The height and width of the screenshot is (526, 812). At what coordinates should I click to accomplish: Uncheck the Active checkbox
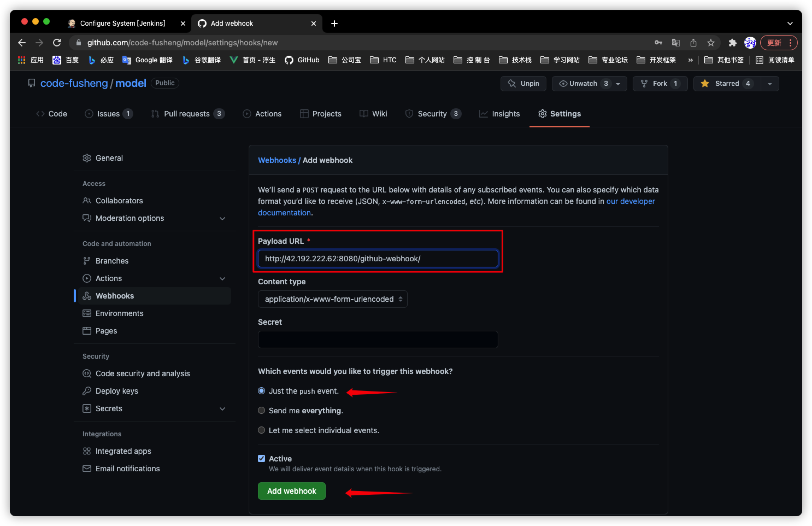point(261,458)
